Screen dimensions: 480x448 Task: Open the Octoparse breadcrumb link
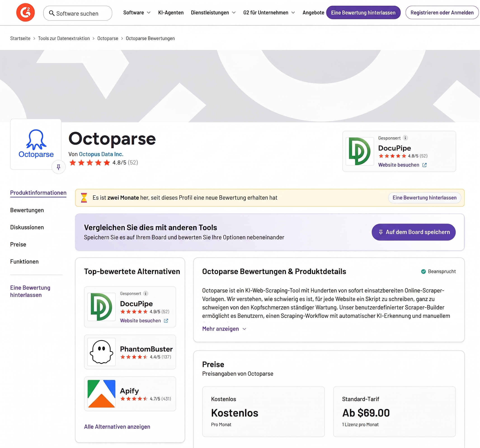click(108, 38)
